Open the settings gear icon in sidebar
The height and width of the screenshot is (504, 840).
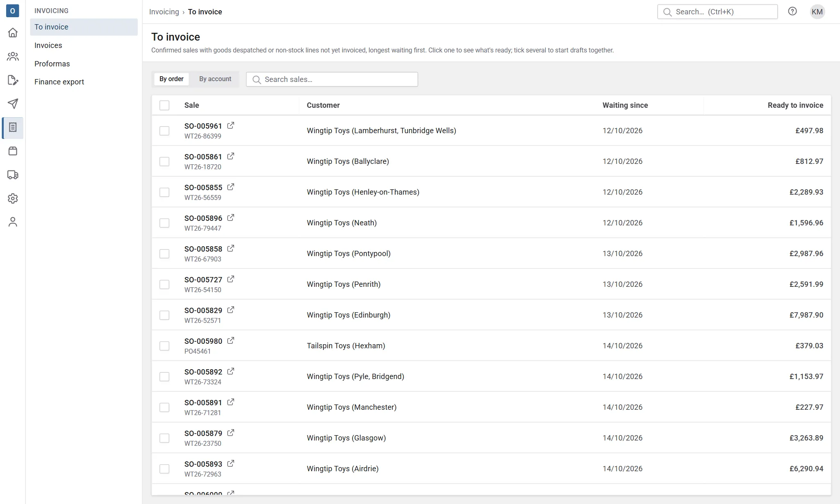coord(13,198)
